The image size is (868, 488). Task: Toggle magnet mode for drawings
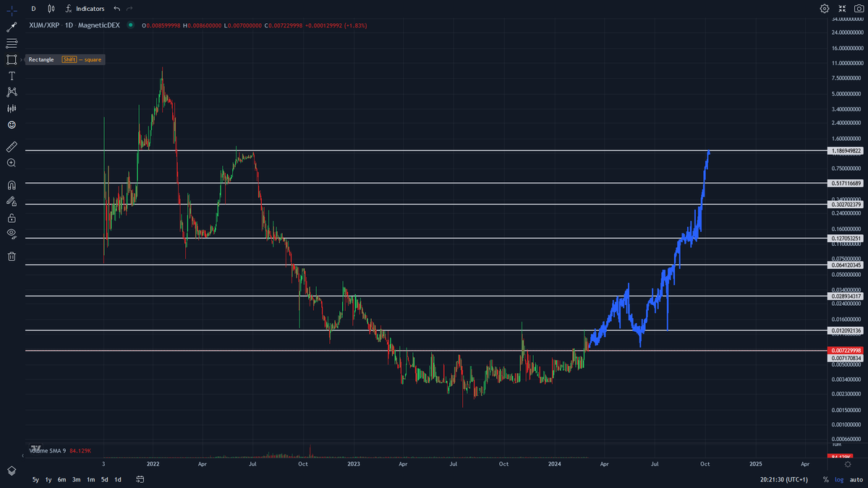(12, 184)
